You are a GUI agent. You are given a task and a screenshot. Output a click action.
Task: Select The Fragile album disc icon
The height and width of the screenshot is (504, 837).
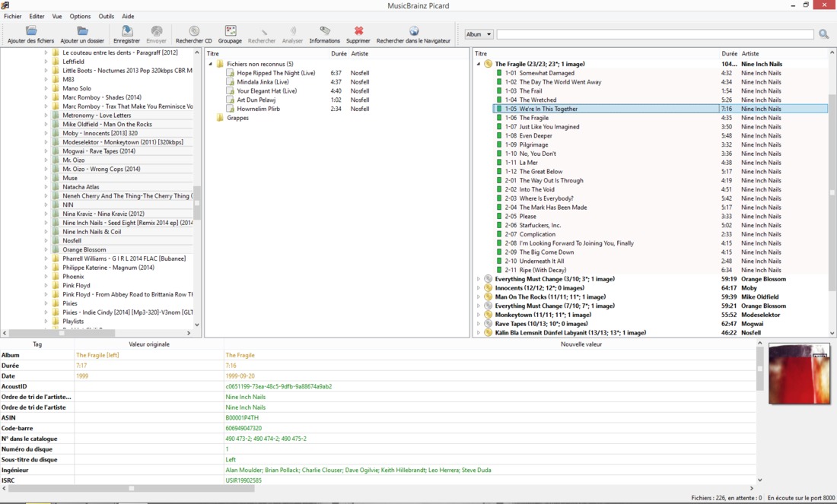point(488,64)
